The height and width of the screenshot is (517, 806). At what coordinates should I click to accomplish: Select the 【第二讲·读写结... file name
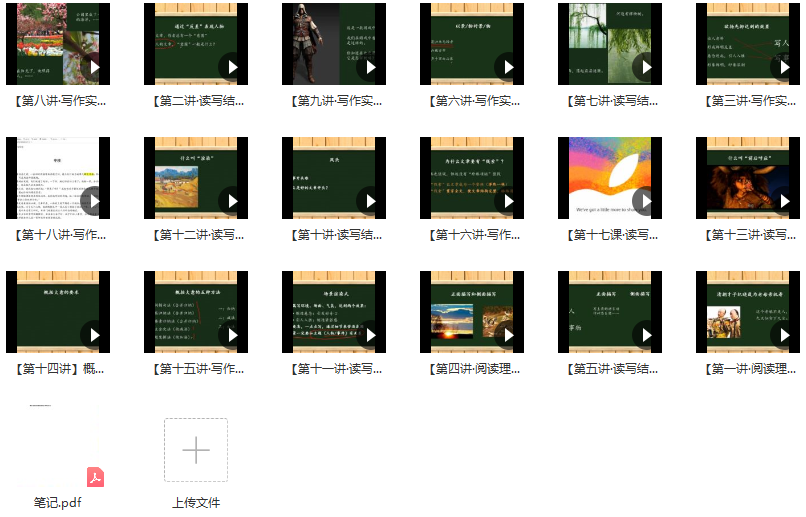(196, 101)
